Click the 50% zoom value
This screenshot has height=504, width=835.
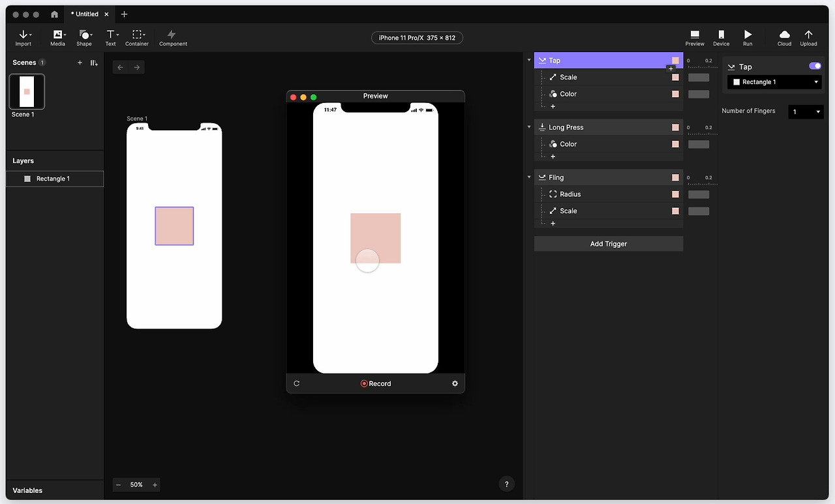click(136, 485)
